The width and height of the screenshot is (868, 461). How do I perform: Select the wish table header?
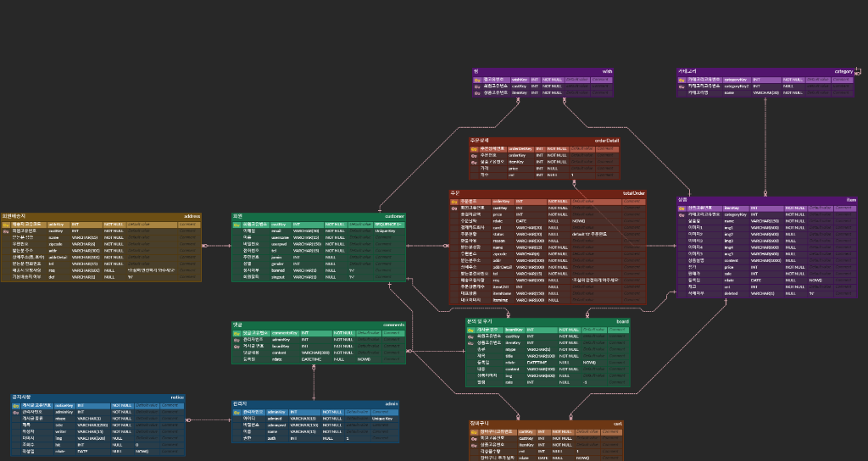pyautogui.click(x=543, y=71)
